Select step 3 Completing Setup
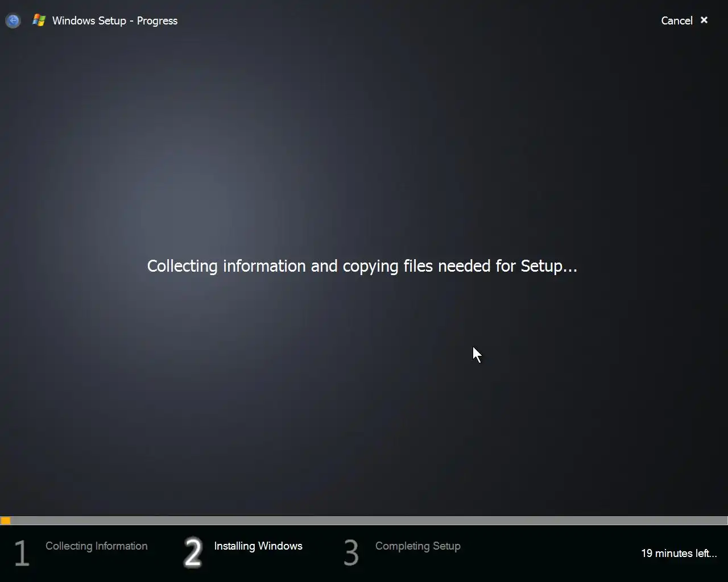The height and width of the screenshot is (582, 728). (x=402, y=552)
